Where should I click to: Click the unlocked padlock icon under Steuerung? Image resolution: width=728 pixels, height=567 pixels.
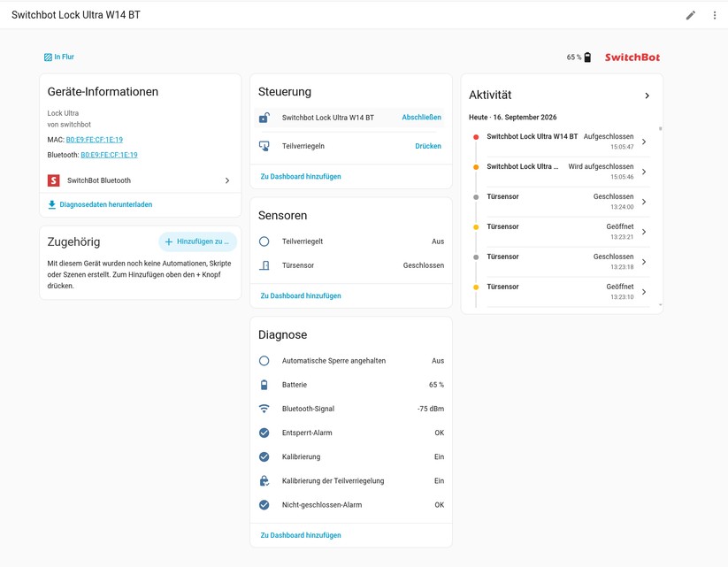click(264, 118)
